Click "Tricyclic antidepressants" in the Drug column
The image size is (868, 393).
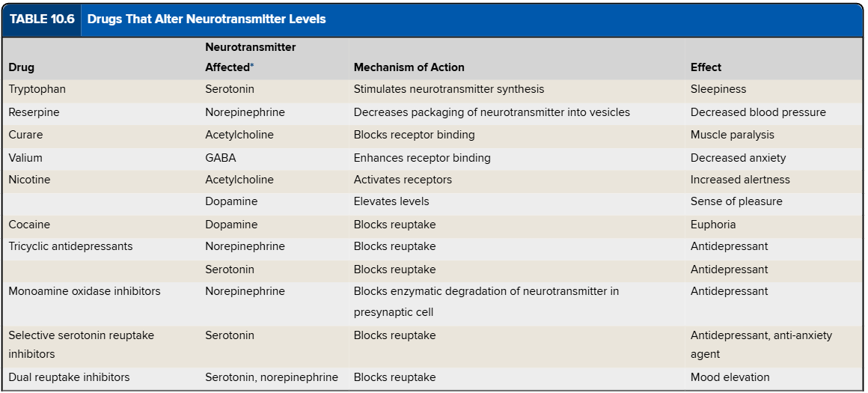(x=70, y=246)
